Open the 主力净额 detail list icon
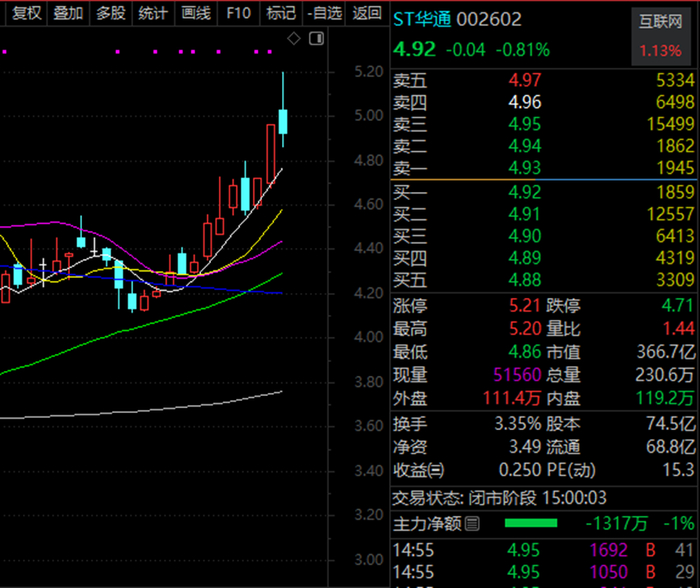Image resolution: width=700 pixels, height=588 pixels. coord(472,523)
